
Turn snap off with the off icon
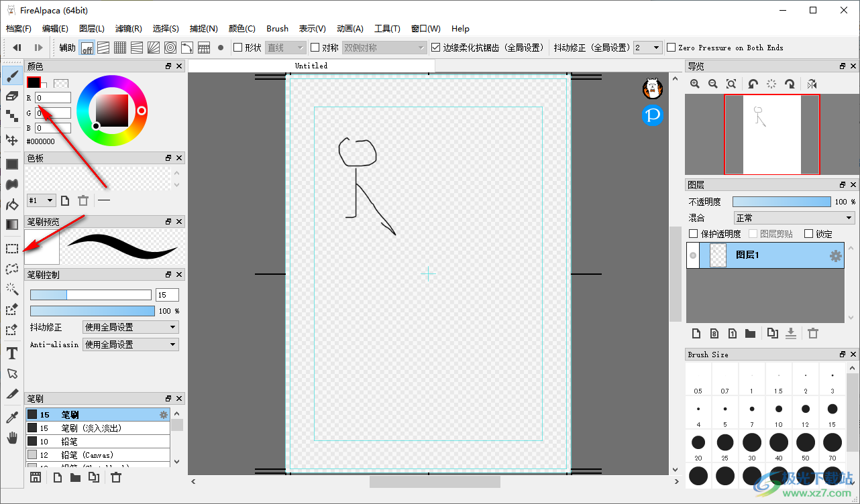[87, 48]
